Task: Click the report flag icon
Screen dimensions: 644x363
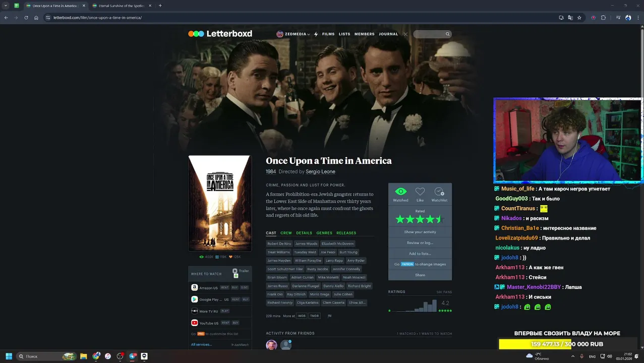Action: pyautogui.click(x=329, y=316)
